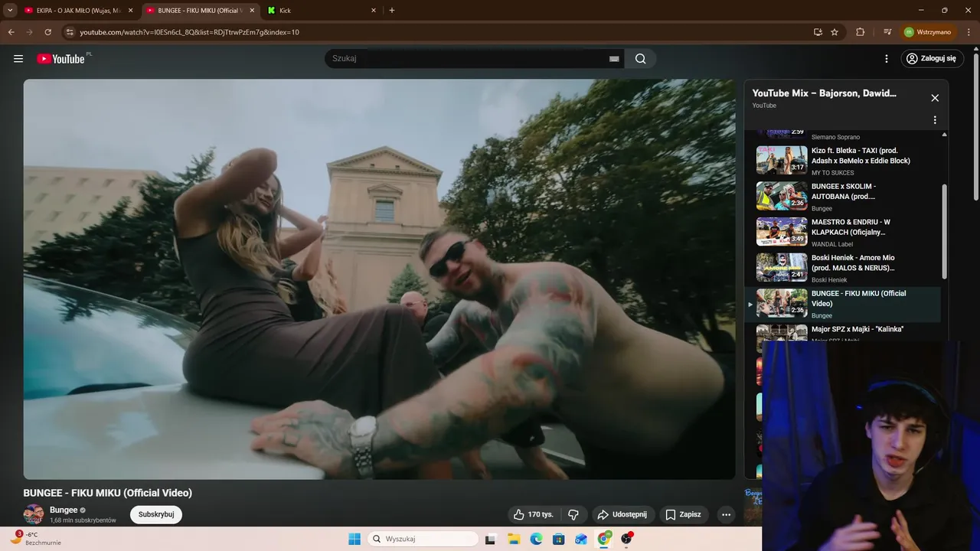Close the Kick tab
This screenshot has width=980, height=551.
[x=374, y=11]
